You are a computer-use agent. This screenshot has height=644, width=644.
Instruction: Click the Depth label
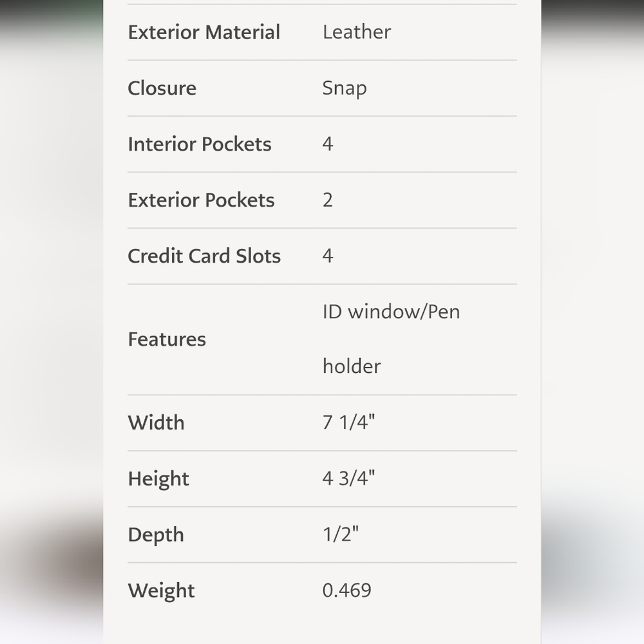pos(156,535)
